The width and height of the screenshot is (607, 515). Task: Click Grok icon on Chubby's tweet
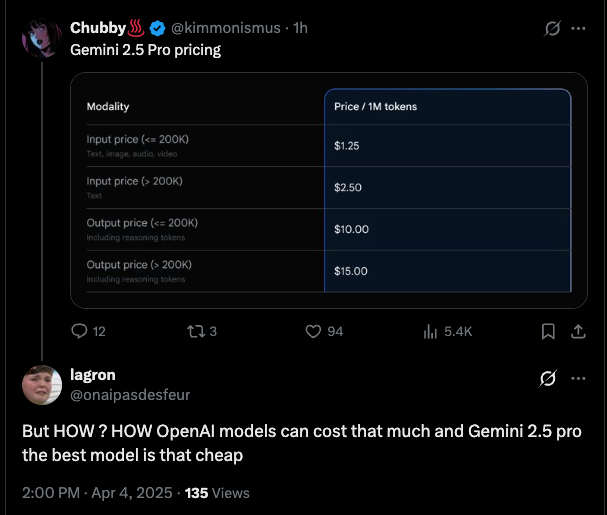pos(552,28)
